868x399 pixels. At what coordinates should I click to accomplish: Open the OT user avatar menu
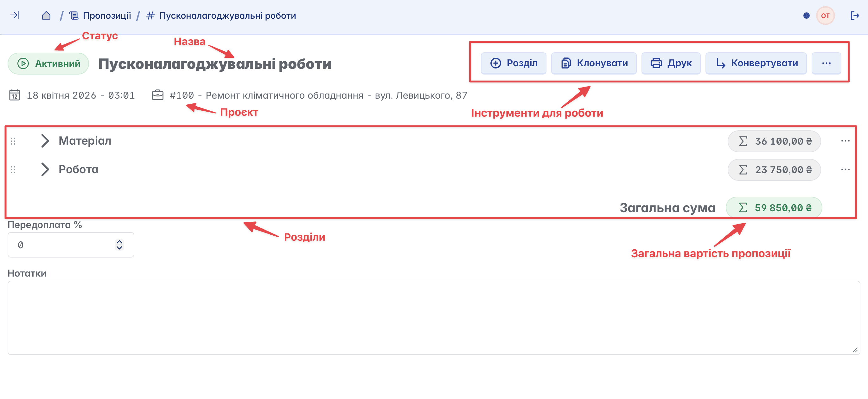tap(825, 16)
